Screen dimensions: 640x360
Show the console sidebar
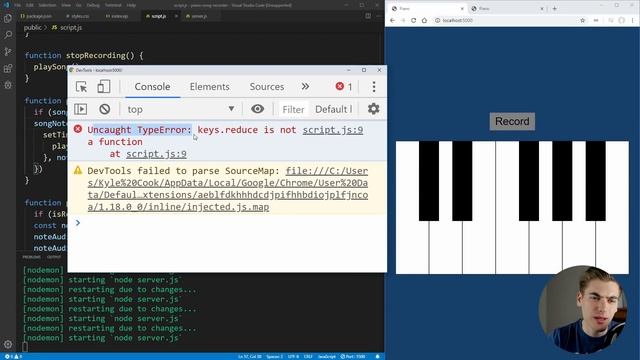[x=81, y=109]
